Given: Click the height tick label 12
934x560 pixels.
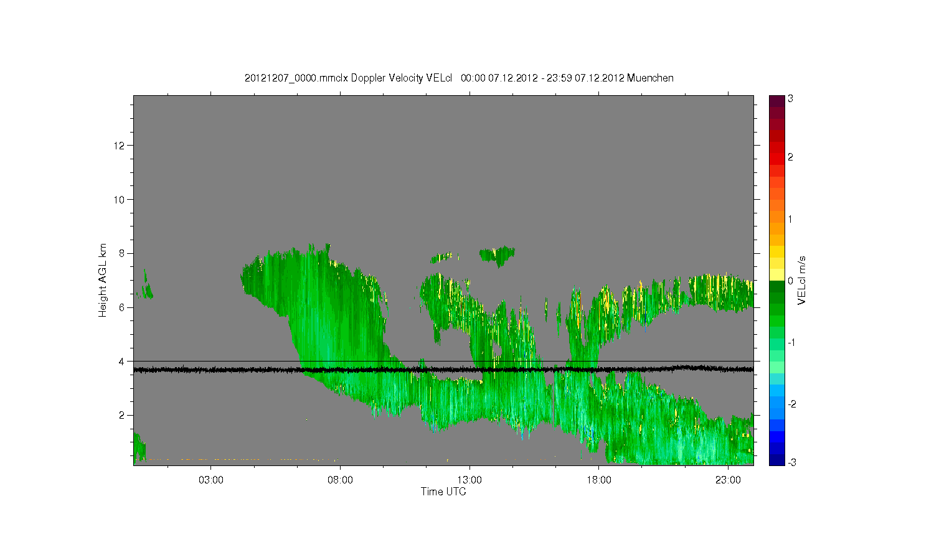Looking at the screenshot, I should tap(120, 146).
